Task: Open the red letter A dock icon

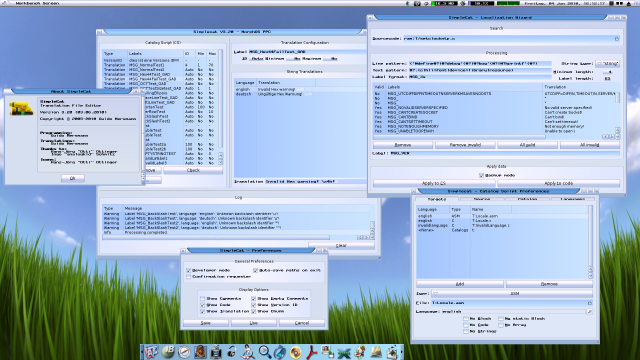Action: coord(151,351)
